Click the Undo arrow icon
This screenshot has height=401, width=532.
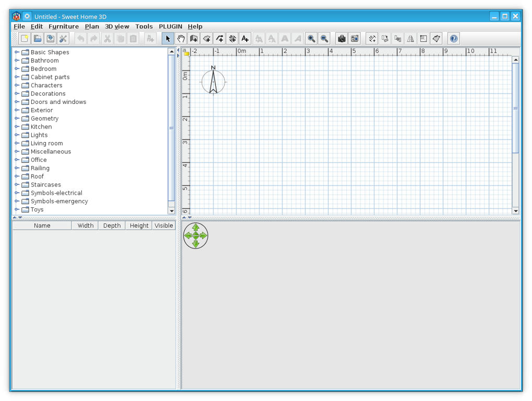coord(81,39)
